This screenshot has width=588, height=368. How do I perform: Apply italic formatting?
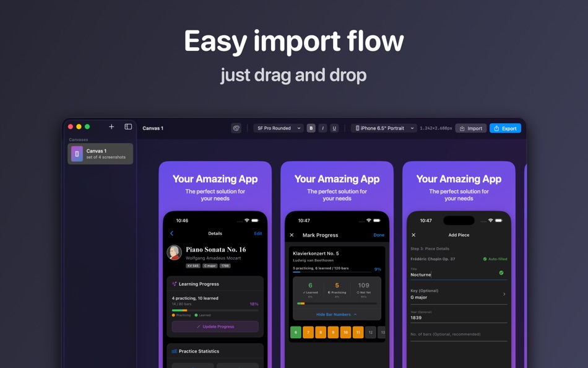click(322, 128)
